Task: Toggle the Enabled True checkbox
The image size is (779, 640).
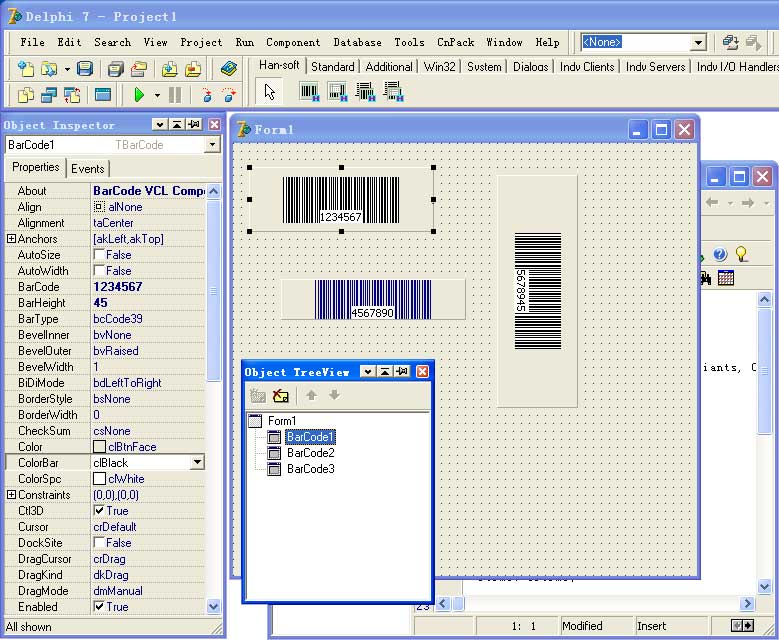Action: pos(99,607)
